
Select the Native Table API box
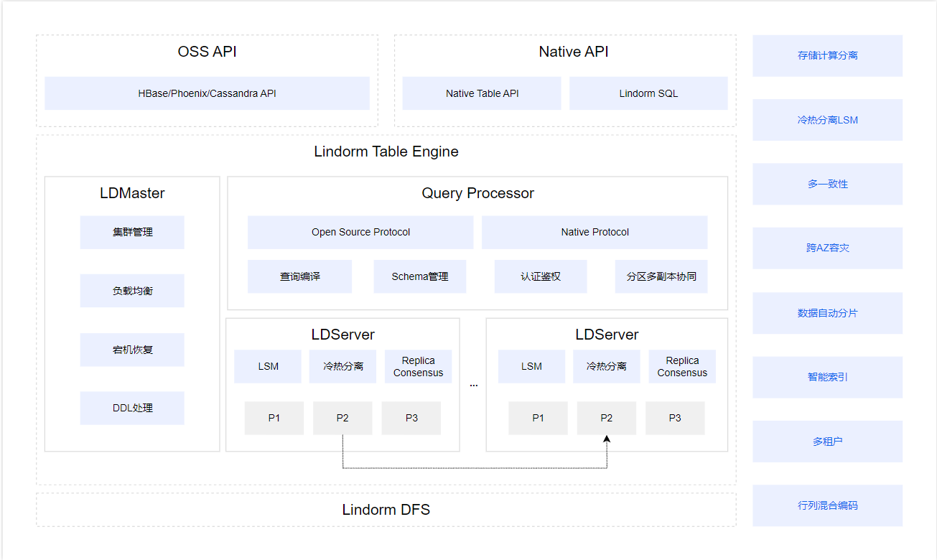coord(482,93)
